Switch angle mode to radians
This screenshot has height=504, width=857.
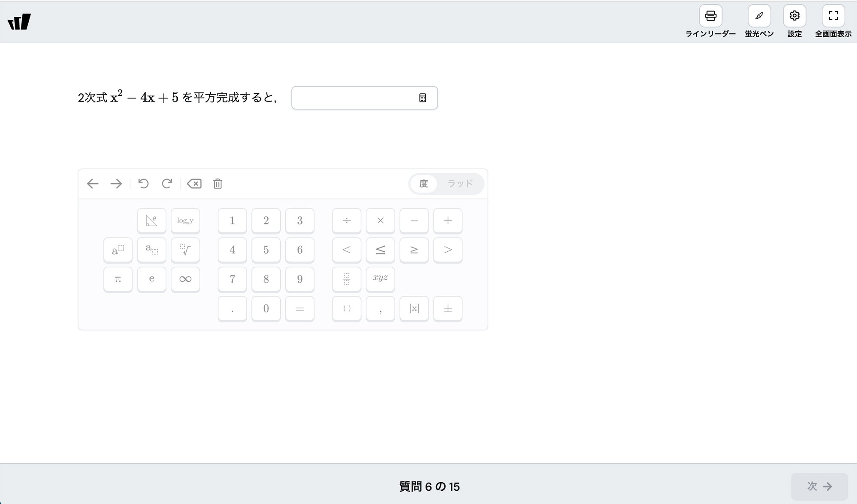pos(460,184)
